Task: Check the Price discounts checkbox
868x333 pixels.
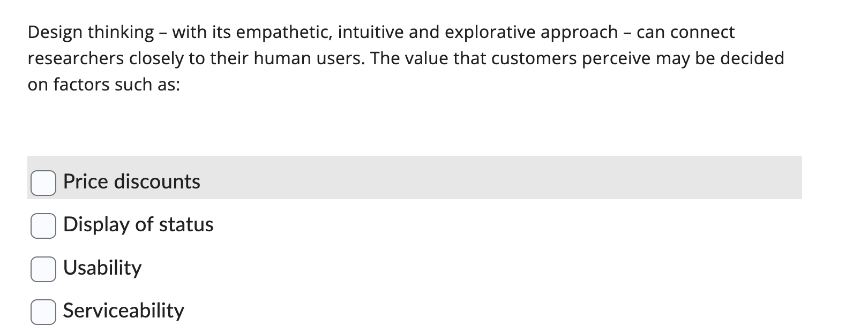Action: 44,183
